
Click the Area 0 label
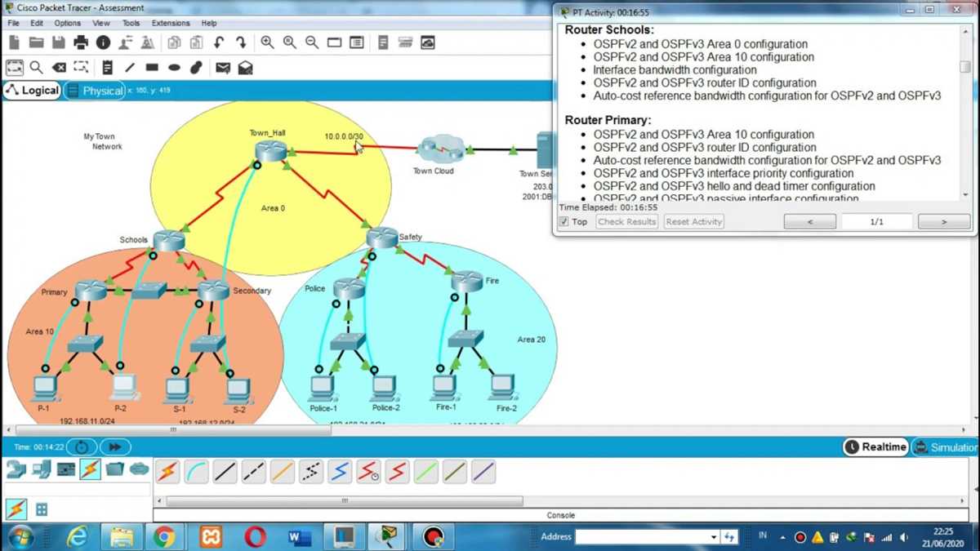click(x=273, y=208)
